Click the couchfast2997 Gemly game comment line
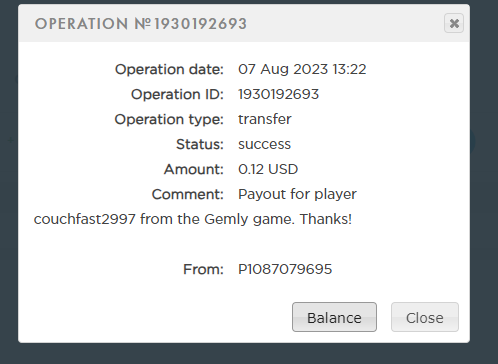This screenshot has height=364, width=498. pyautogui.click(x=193, y=219)
